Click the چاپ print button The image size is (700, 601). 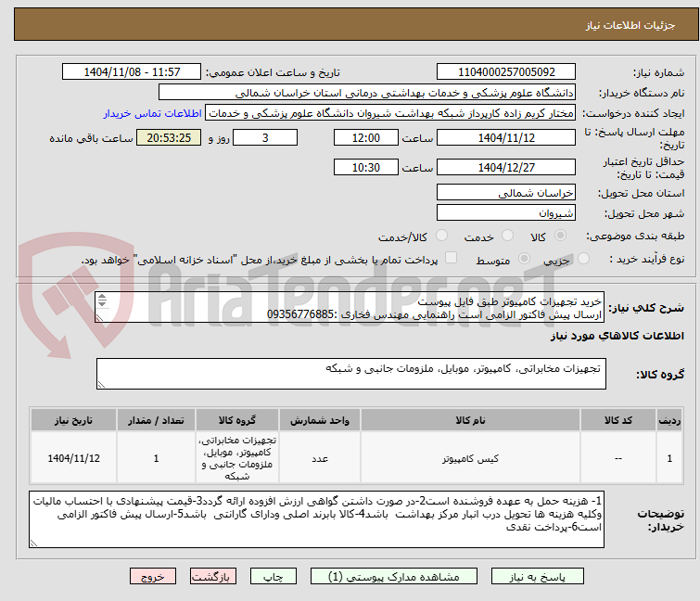274,576
